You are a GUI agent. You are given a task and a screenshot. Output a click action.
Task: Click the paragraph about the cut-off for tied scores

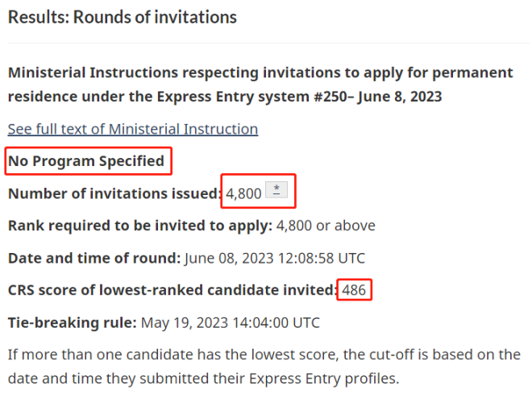(264, 367)
